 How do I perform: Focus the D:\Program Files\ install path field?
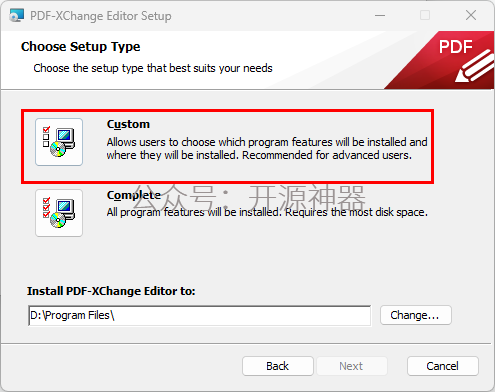(x=200, y=315)
